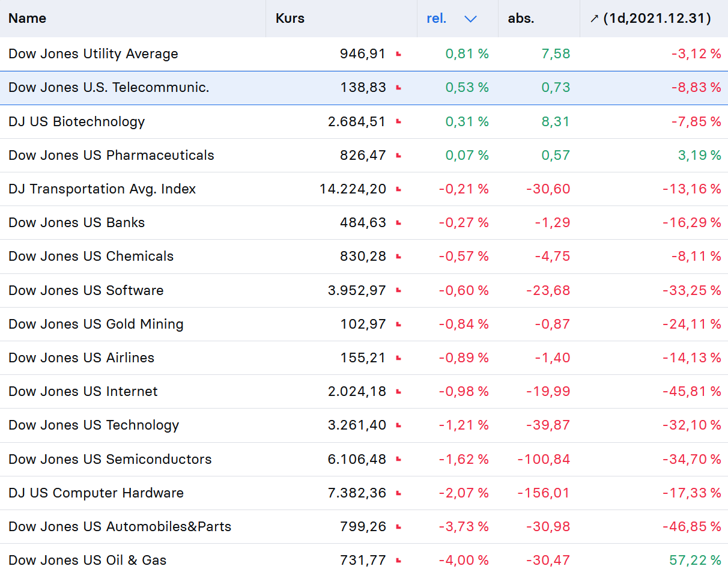Click the -30,60 absolute change
The image size is (728, 578).
click(548, 189)
